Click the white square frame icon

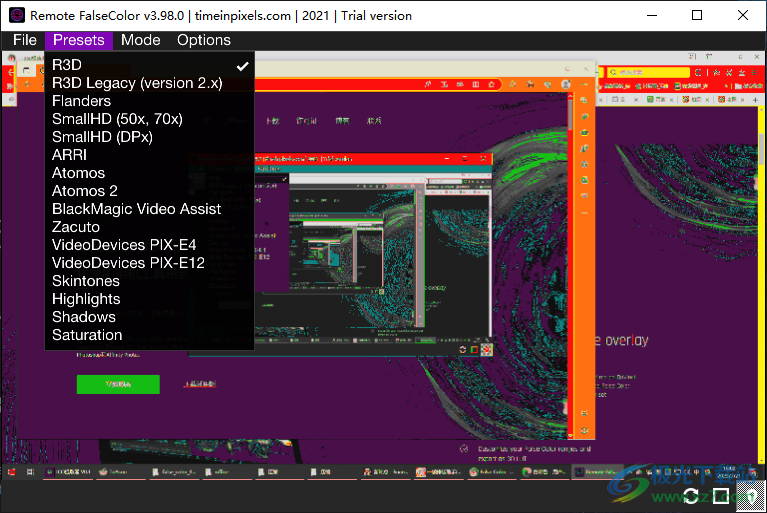coord(721,496)
